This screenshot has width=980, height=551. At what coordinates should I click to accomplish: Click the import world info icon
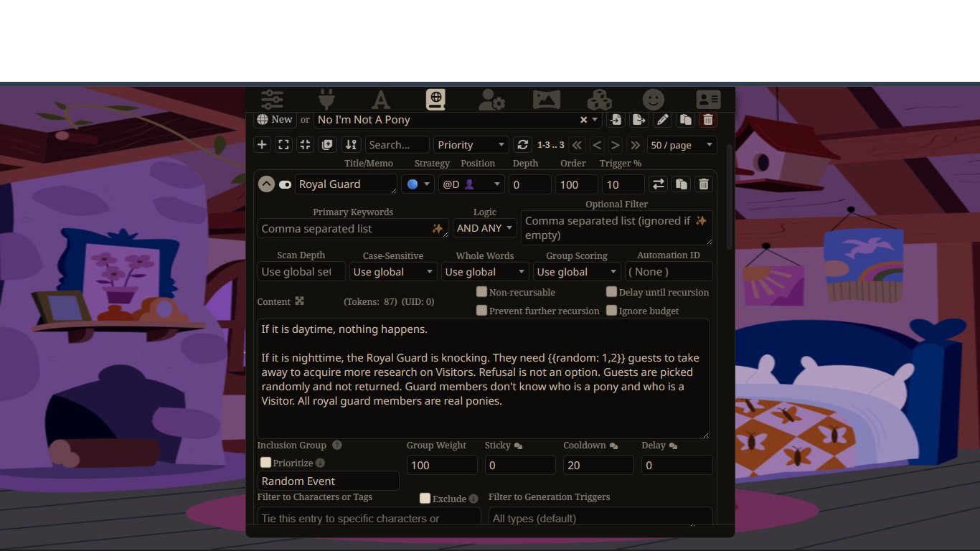tap(616, 120)
